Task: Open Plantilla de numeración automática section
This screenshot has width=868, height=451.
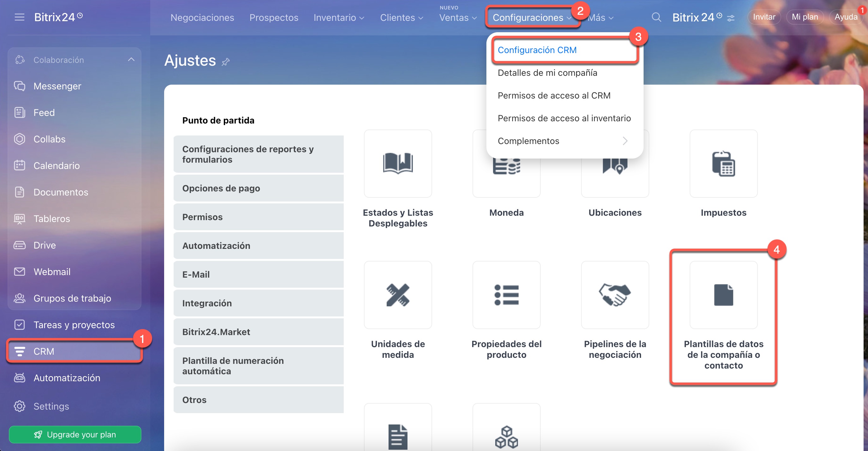Action: (x=259, y=366)
